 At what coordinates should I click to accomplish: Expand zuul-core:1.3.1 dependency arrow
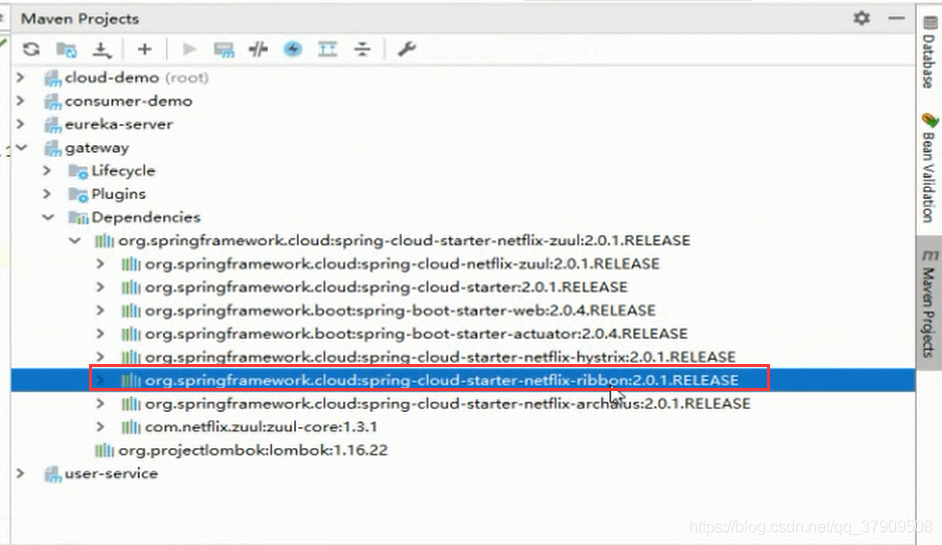pyautogui.click(x=100, y=427)
